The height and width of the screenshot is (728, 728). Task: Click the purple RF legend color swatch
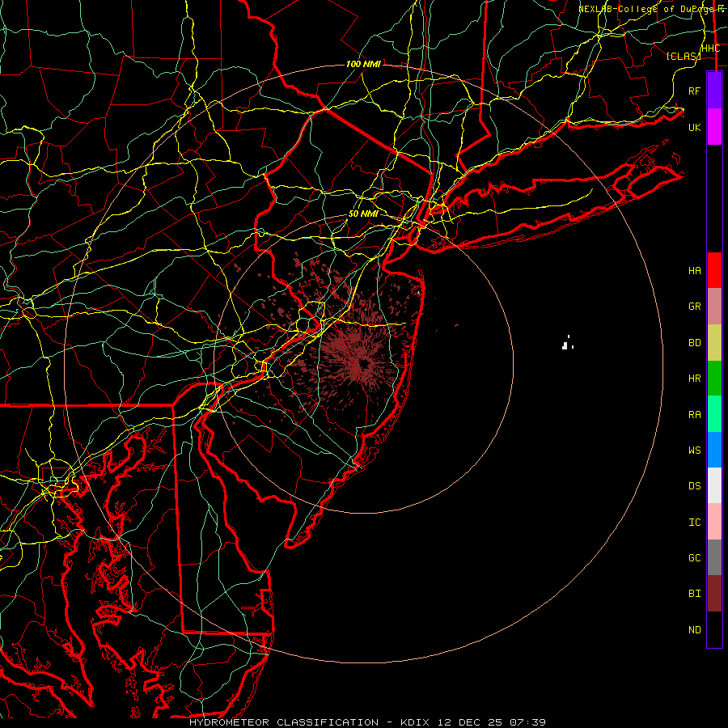(x=714, y=91)
